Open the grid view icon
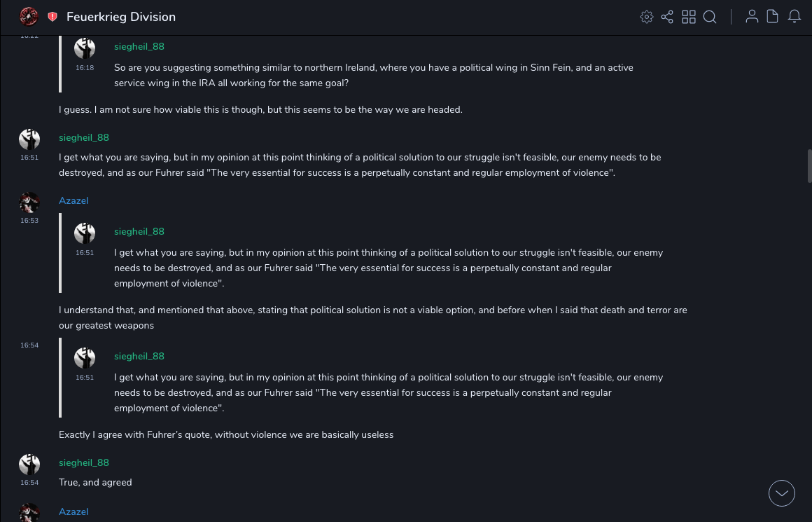 [689, 17]
